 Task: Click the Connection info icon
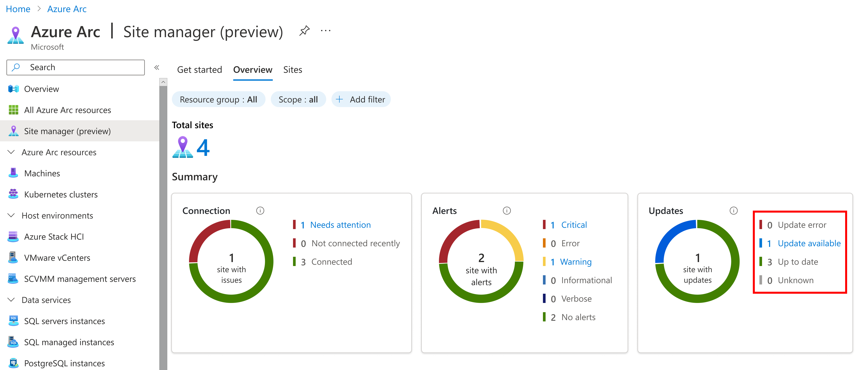tap(260, 211)
